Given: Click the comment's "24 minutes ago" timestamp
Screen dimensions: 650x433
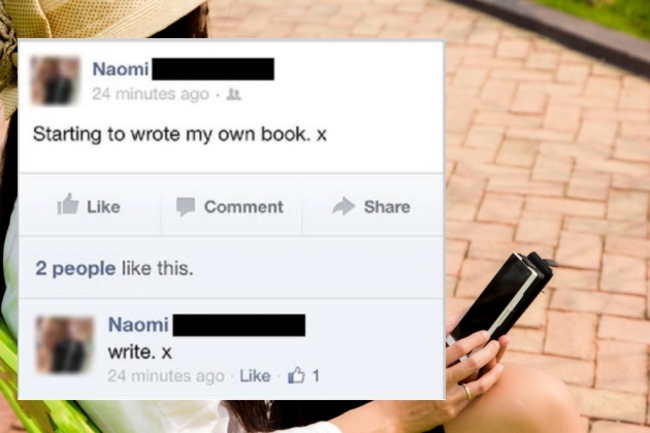Looking at the screenshot, I should point(166,376).
